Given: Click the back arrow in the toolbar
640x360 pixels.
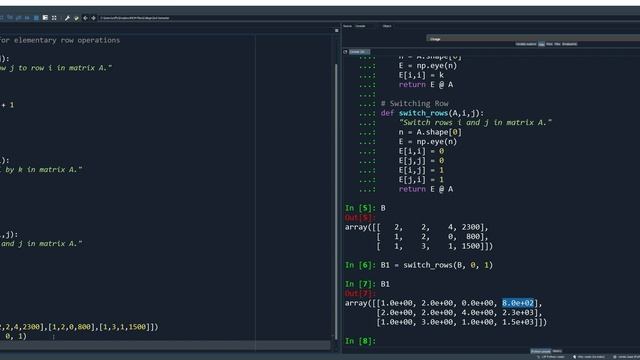Looking at the screenshot, I should (85, 18).
